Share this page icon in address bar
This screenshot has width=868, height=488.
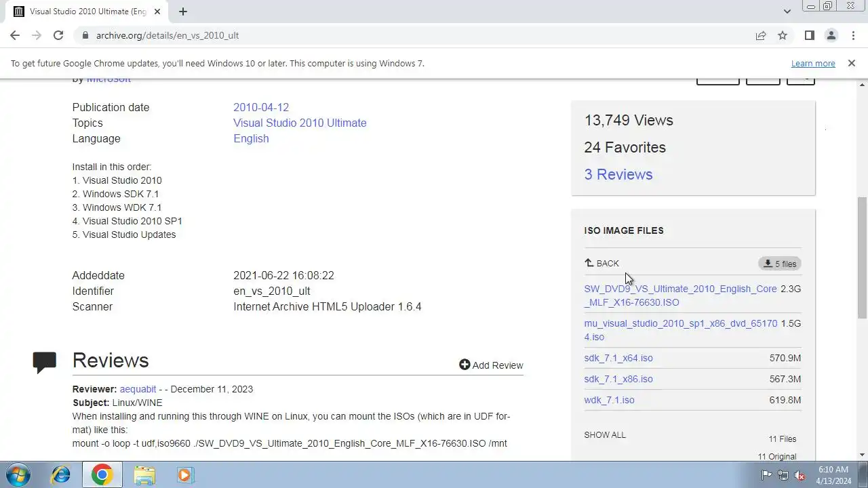click(x=761, y=35)
